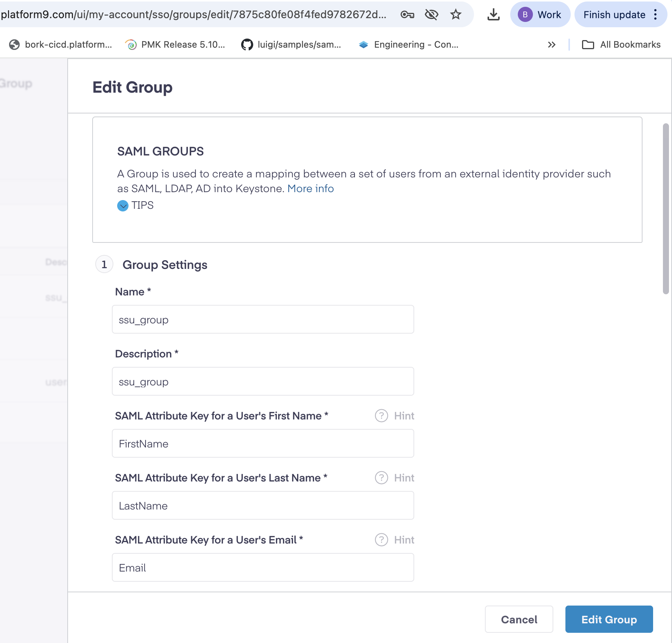Click the First Name hint question icon
This screenshot has width=672, height=643.
[381, 416]
